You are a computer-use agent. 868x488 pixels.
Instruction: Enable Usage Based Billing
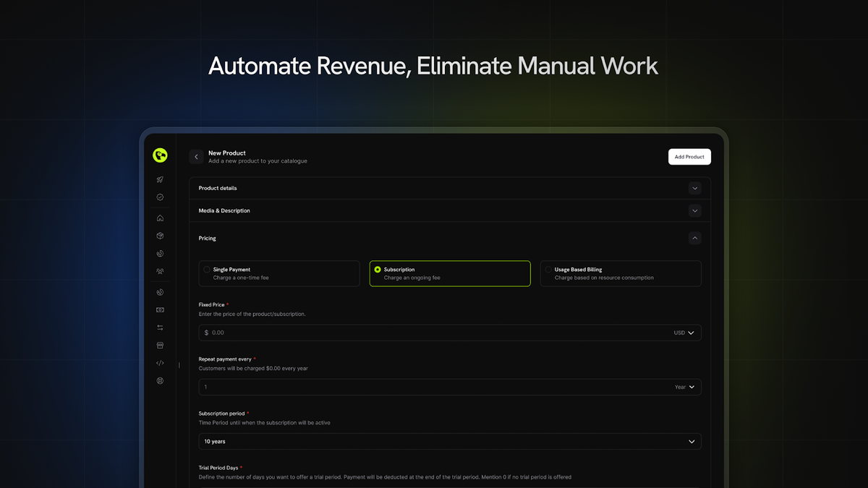[620, 273]
